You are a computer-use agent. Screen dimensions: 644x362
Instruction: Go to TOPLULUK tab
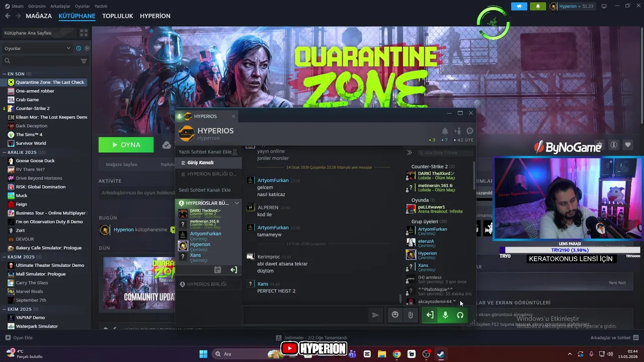118,16
